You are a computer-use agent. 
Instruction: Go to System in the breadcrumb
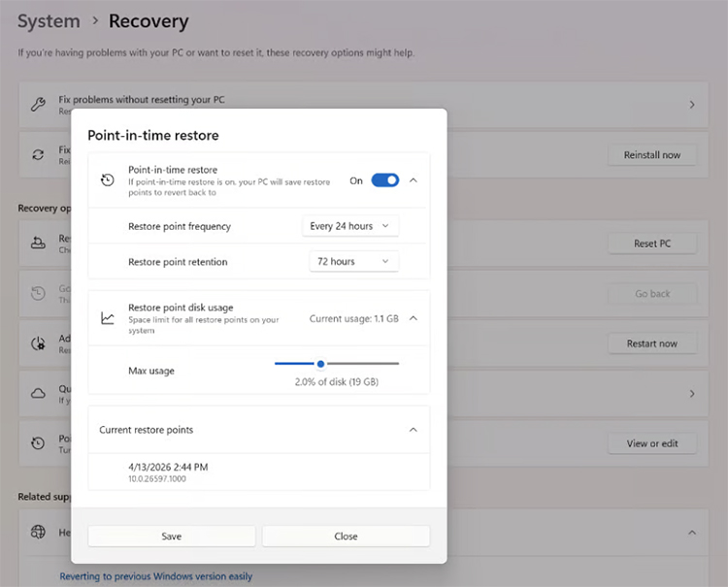click(x=49, y=21)
